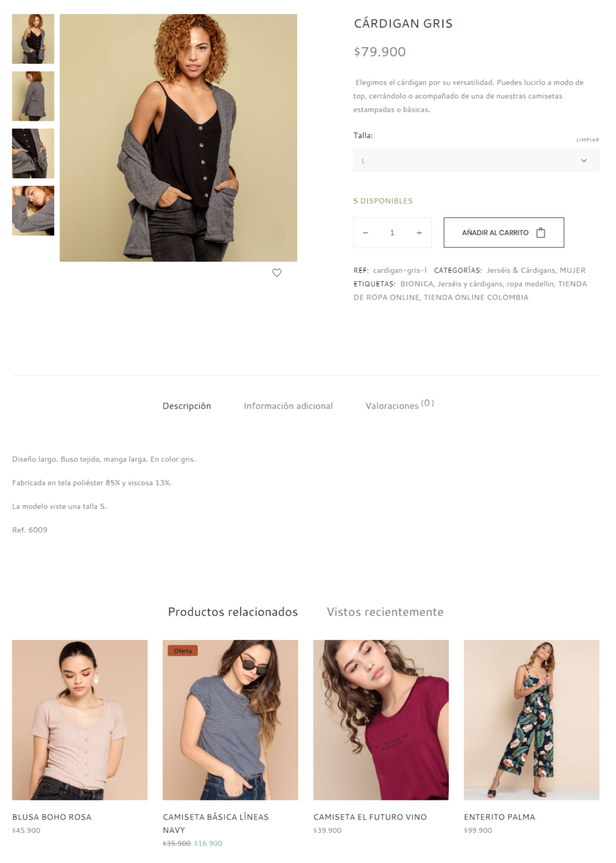Click the BIONICA tag link
616x863 pixels.
pyautogui.click(x=417, y=284)
